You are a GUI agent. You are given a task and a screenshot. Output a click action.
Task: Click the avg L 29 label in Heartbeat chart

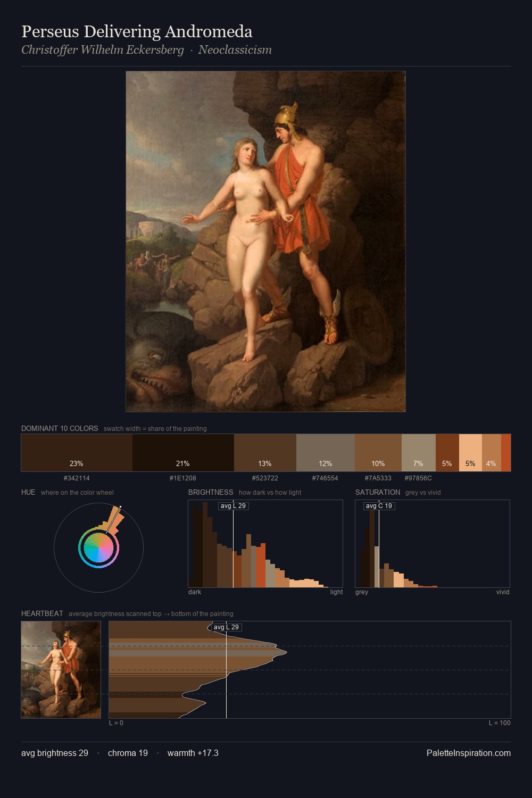coord(227,627)
